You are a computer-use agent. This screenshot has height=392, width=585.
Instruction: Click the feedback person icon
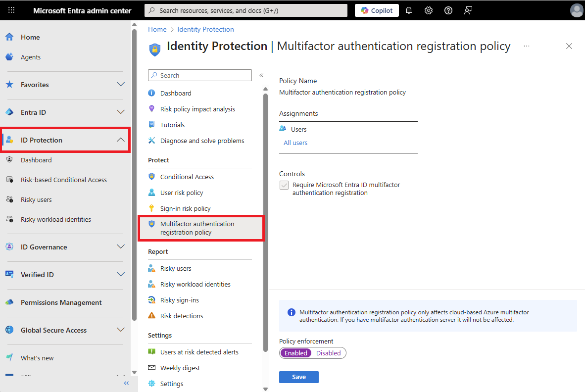(468, 10)
